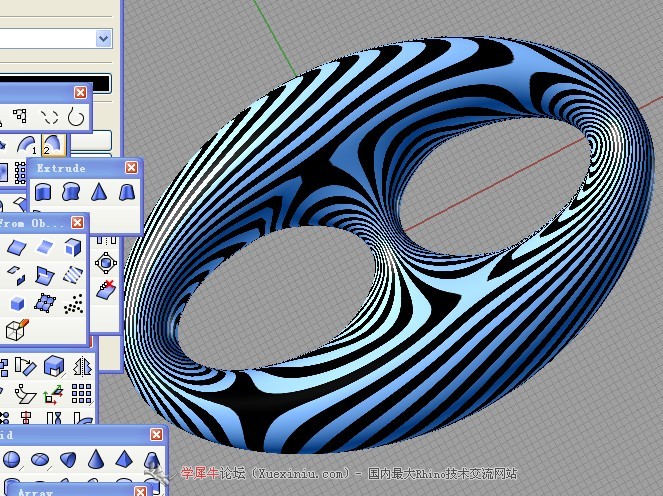663x496 pixels.
Task: Choose the Extrude Along Curve icon
Action: click(x=71, y=192)
